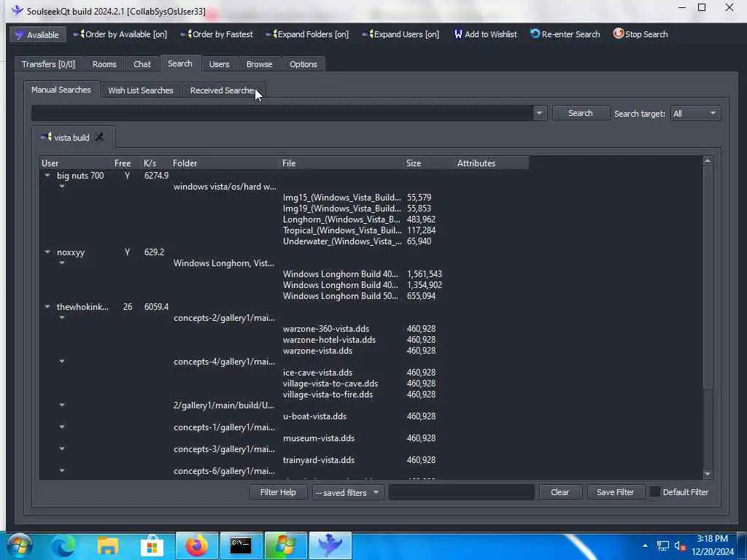This screenshot has height=560, width=747.
Task: Open the Search target dropdown
Action: (694, 113)
